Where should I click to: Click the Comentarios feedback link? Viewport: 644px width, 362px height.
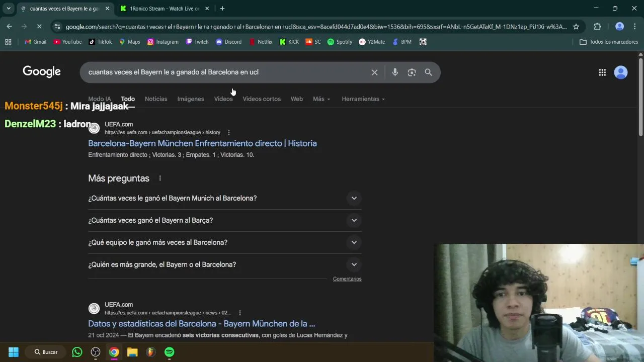point(347,279)
